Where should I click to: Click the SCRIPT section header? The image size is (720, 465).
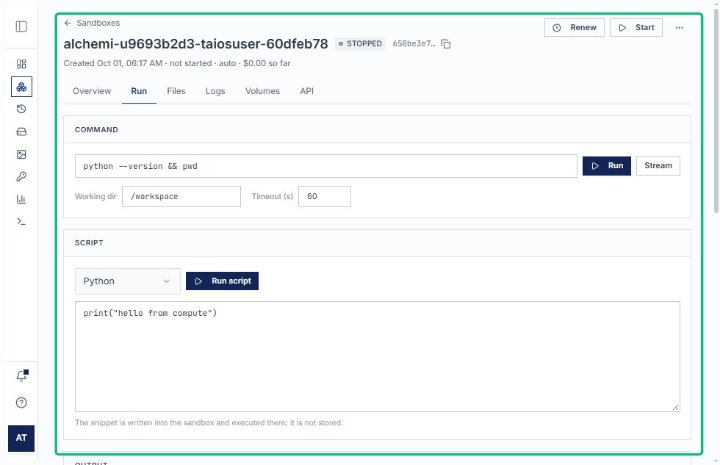pyautogui.click(x=89, y=242)
